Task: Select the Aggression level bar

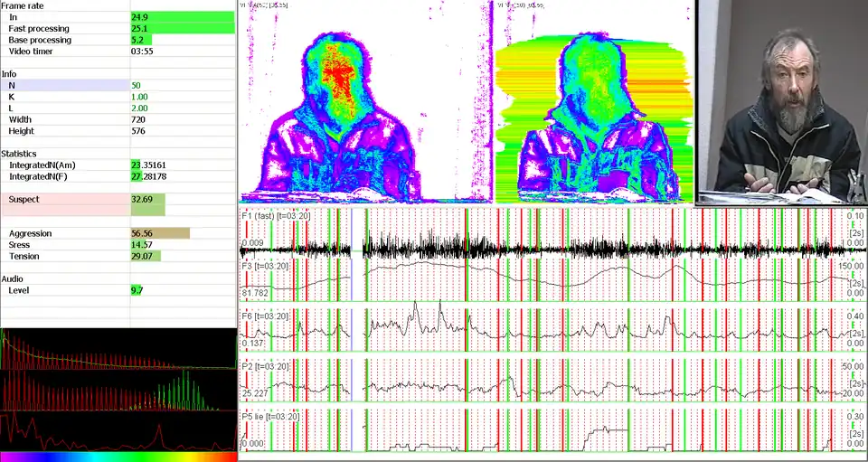Action: (x=160, y=233)
